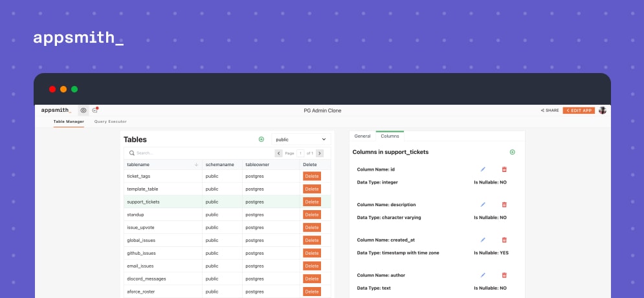
Task: Edit the created_at column pencil icon
Action: point(483,240)
